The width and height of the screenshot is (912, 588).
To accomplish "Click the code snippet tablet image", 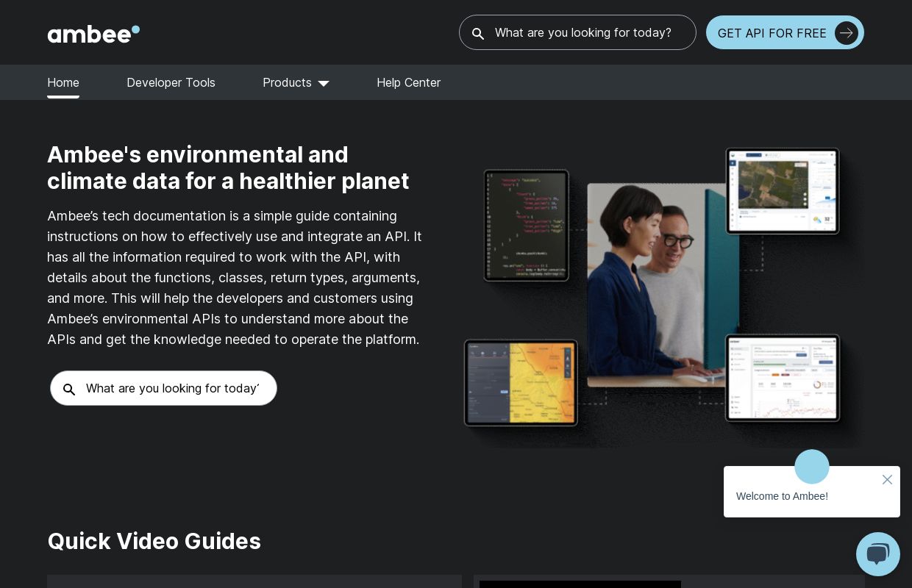I will tap(526, 225).
